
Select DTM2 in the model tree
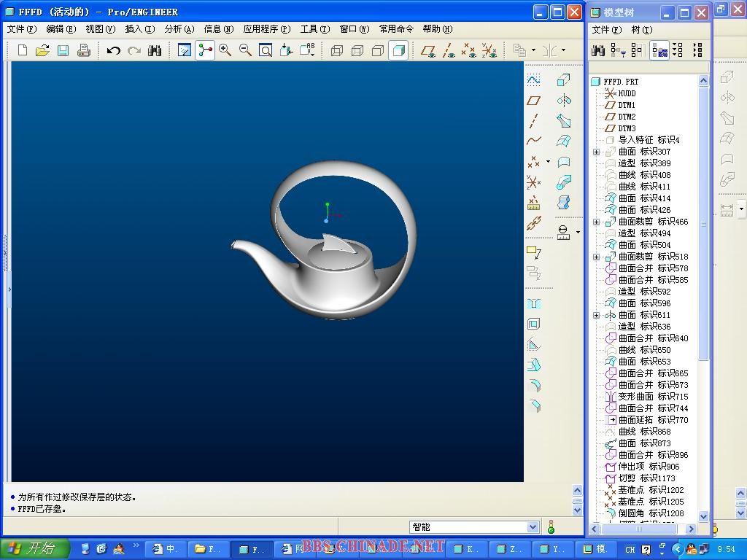(x=626, y=117)
